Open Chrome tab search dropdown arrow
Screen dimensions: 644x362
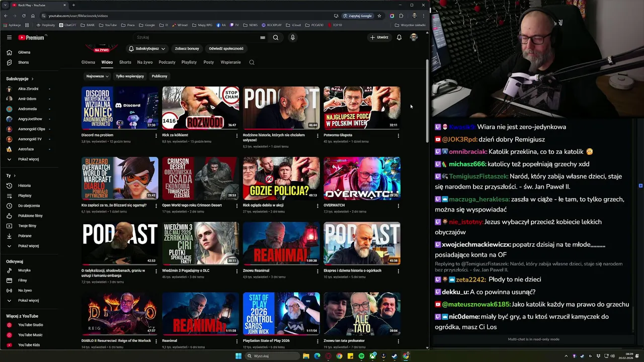pyautogui.click(x=4, y=5)
